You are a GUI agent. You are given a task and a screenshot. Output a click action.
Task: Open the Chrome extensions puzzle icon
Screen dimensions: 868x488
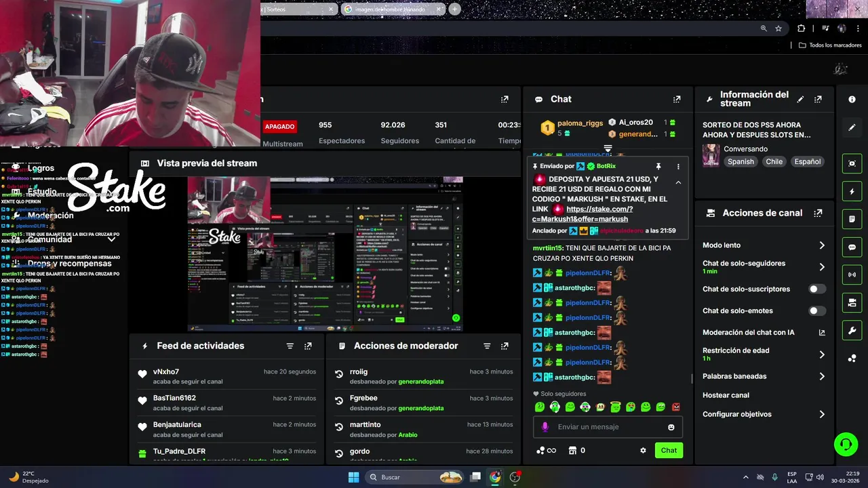[x=802, y=28]
